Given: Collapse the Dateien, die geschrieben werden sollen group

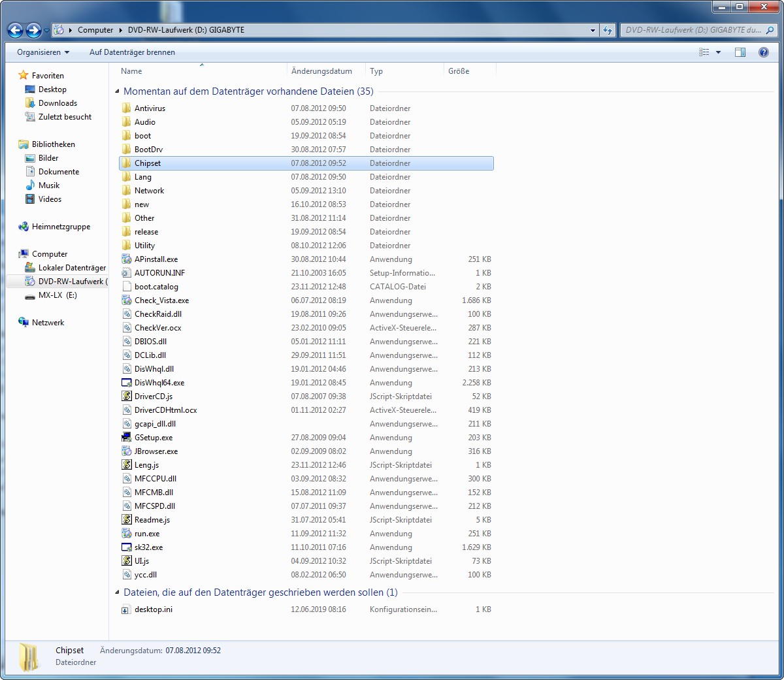Looking at the screenshot, I should [x=118, y=592].
